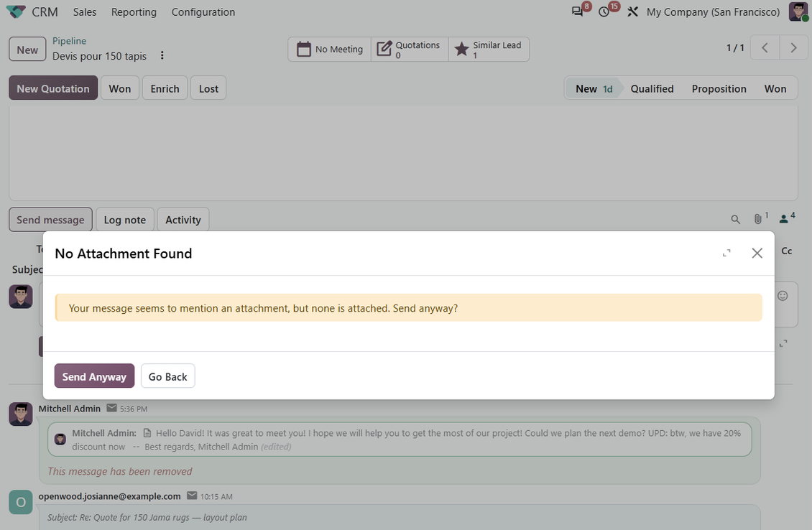Image resolution: width=812 pixels, height=530 pixels.
Task: Open emoji picker smiley icon
Action: 783,296
